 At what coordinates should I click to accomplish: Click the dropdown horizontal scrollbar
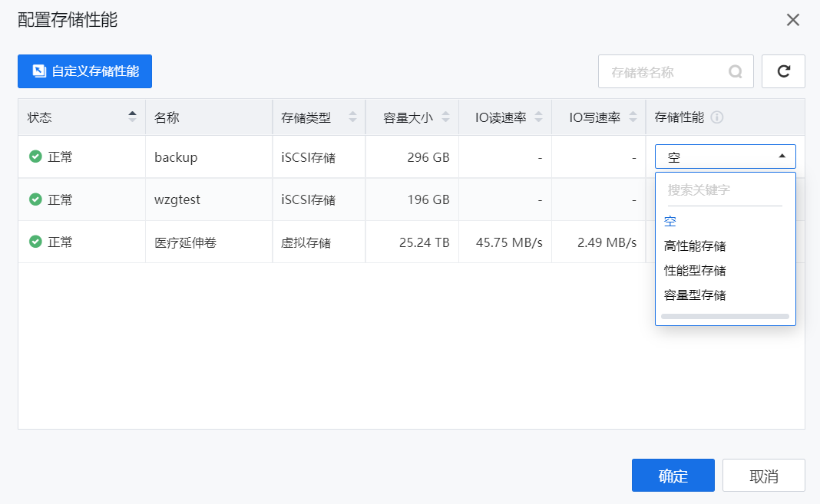(725, 316)
